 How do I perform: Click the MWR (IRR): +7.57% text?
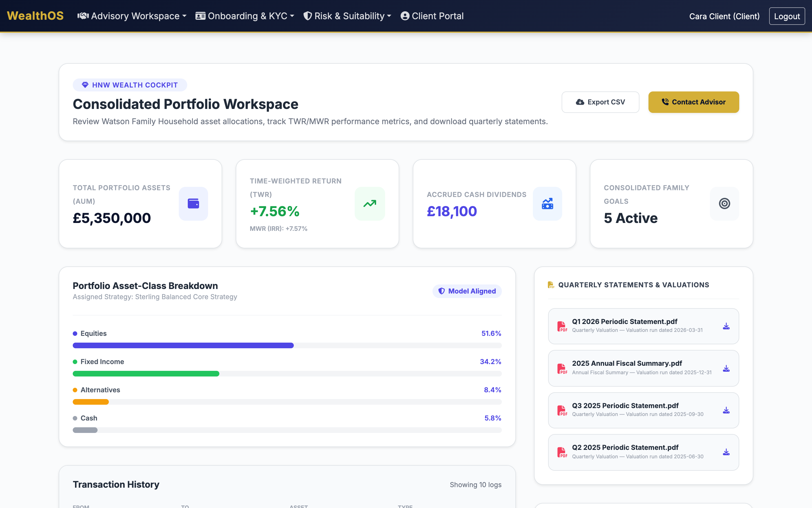[279, 229]
